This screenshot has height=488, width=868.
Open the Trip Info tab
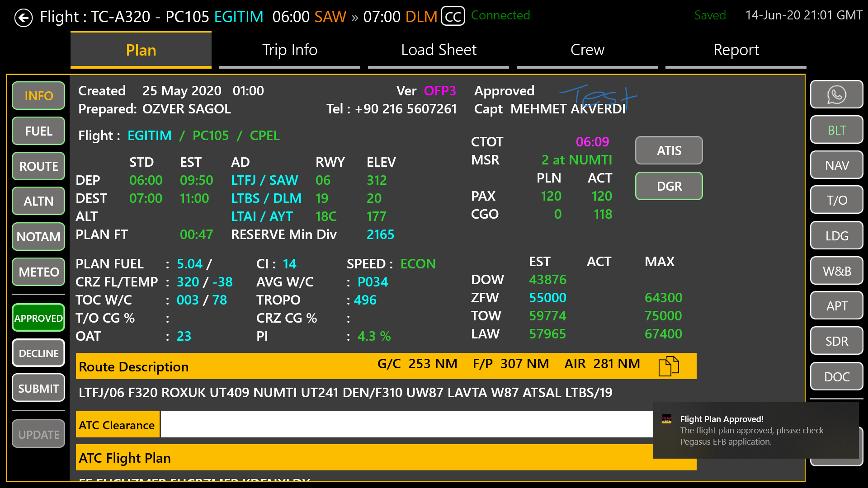tap(290, 50)
